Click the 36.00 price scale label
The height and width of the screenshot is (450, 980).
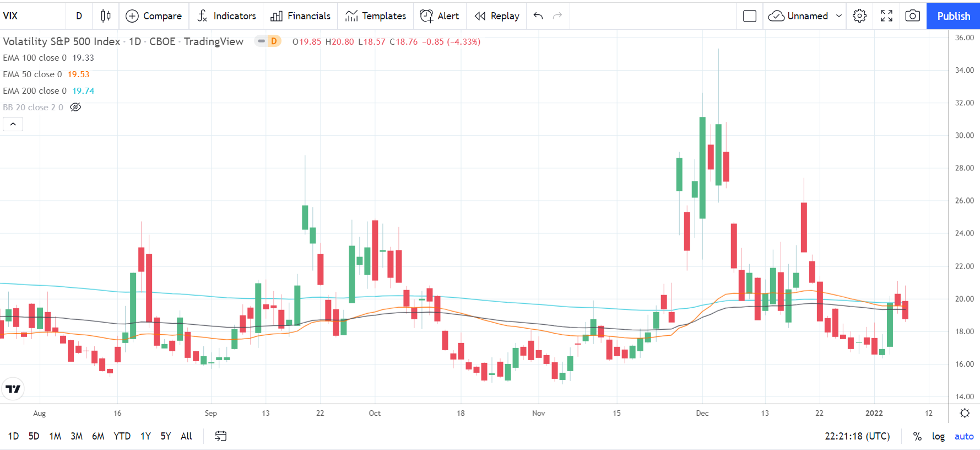[964, 37]
